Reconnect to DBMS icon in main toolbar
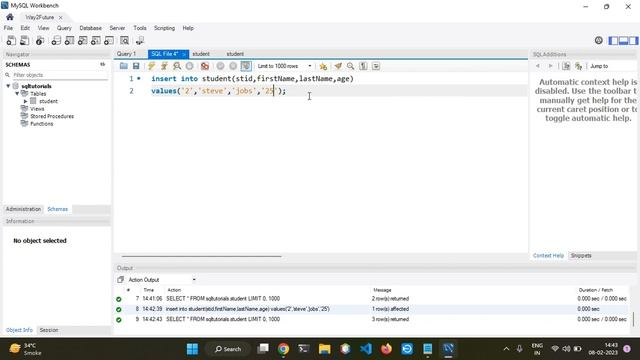Viewport: 640px width, 360px height. pos(140,40)
